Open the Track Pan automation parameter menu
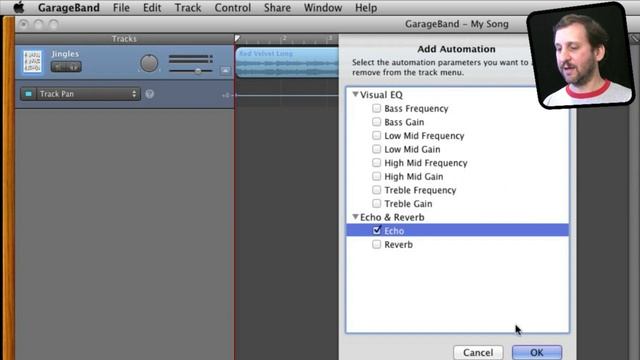The width and height of the screenshot is (640, 360). coord(88,94)
